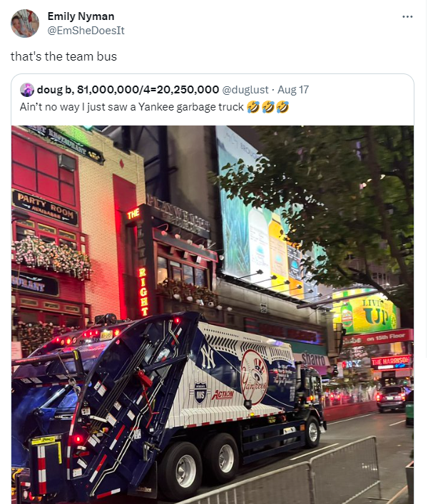Open the Aug 17 timestamp
This screenshot has width=428, height=504.
point(293,90)
